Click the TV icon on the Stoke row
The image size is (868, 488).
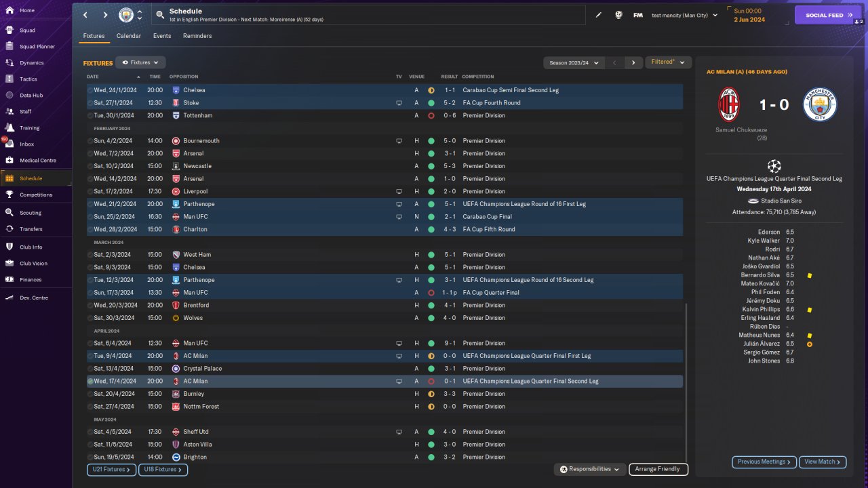[x=399, y=103]
